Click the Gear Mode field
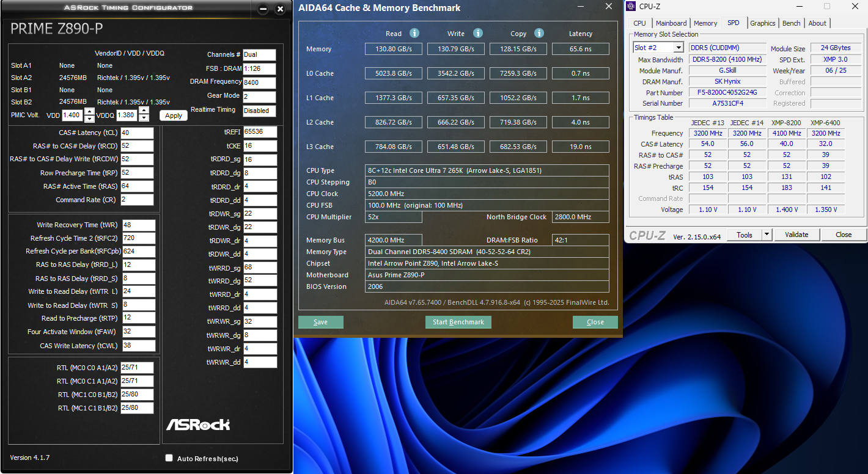 click(x=259, y=97)
